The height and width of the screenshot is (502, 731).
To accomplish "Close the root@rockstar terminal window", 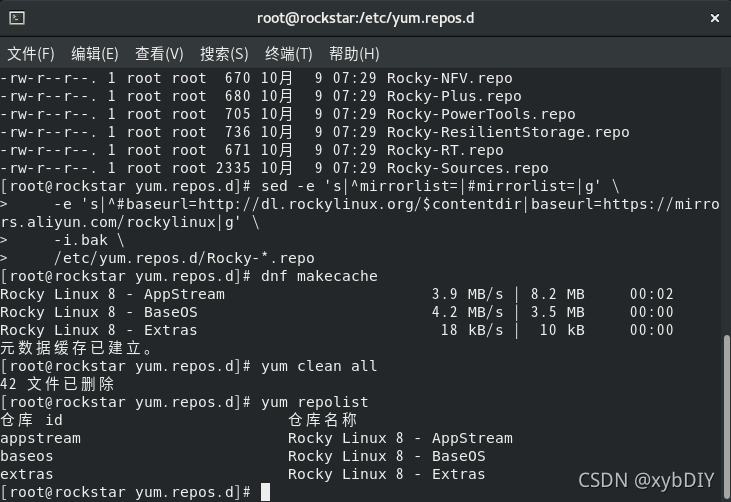I will click(713, 17).
